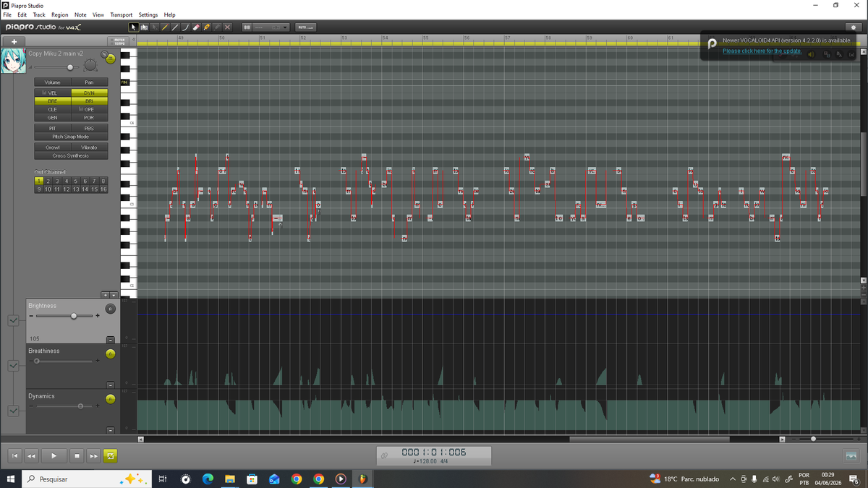Toggle the DYN parameter button

pyautogui.click(x=89, y=93)
